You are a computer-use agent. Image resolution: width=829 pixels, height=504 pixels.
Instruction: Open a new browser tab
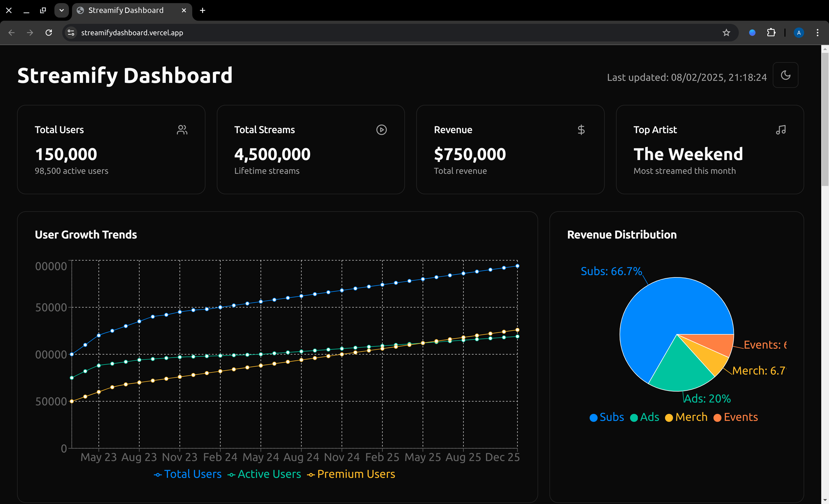(203, 10)
